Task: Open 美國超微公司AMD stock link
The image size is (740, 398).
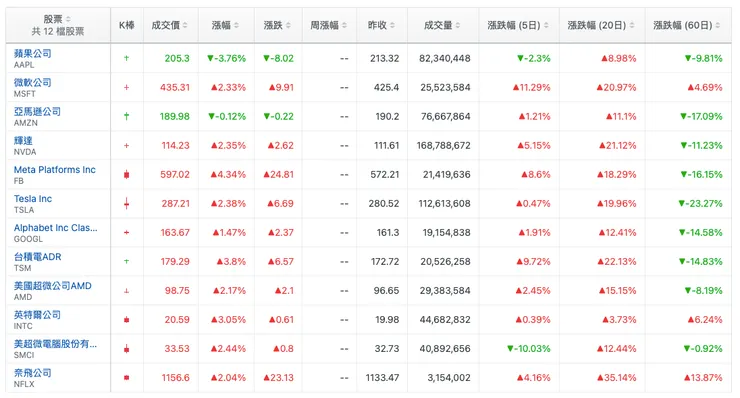Action: click(52, 286)
